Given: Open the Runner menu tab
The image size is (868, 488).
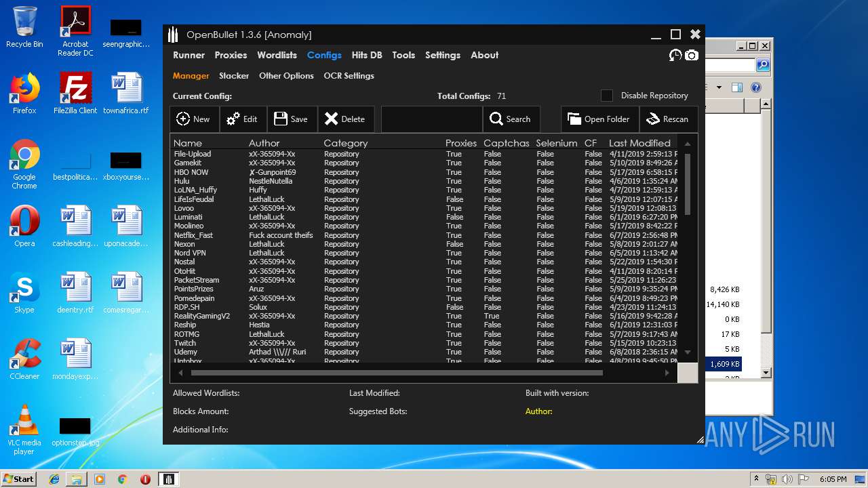Looking at the screenshot, I should (189, 55).
